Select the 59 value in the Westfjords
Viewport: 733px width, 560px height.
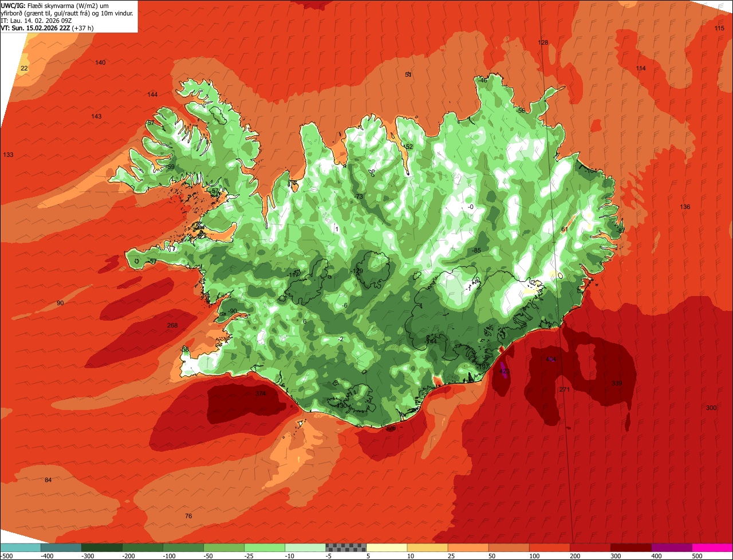[x=170, y=167]
